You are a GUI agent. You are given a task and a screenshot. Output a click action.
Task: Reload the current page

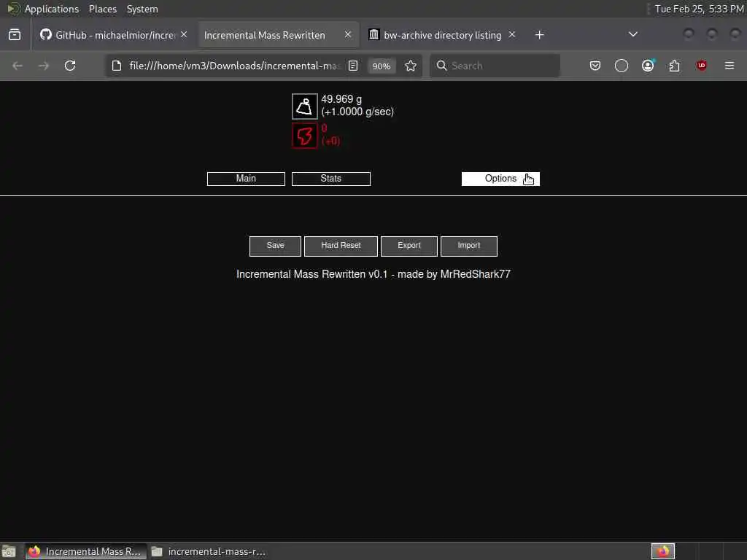pyautogui.click(x=70, y=66)
